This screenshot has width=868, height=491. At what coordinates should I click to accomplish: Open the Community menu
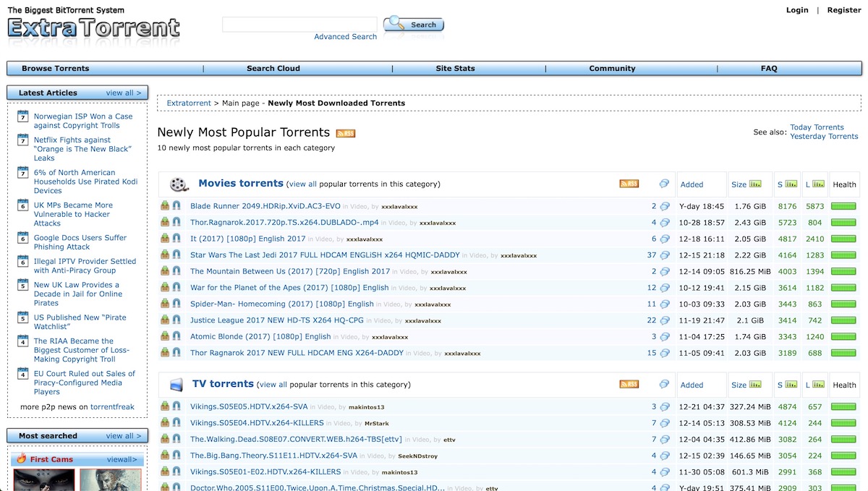tap(612, 68)
